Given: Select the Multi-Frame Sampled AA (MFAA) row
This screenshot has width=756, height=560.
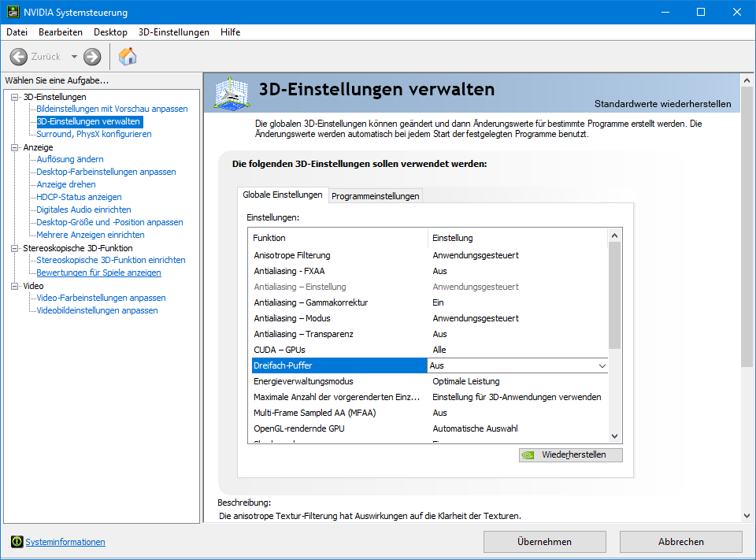Looking at the screenshot, I should (x=430, y=413).
